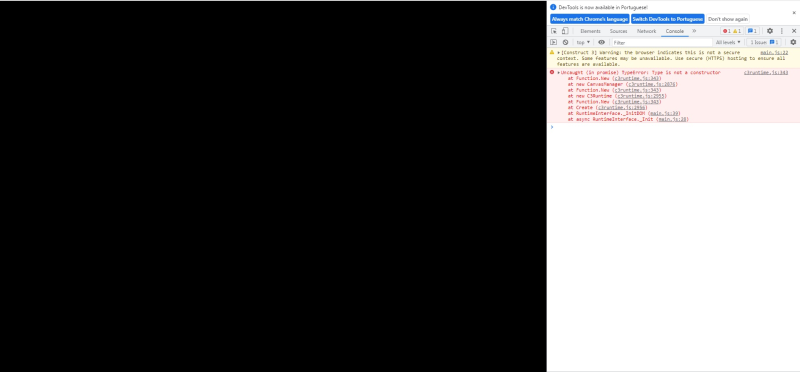Viewport: 800px width, 372px height.
Task: Open the All levels log filter dropdown
Action: 728,42
